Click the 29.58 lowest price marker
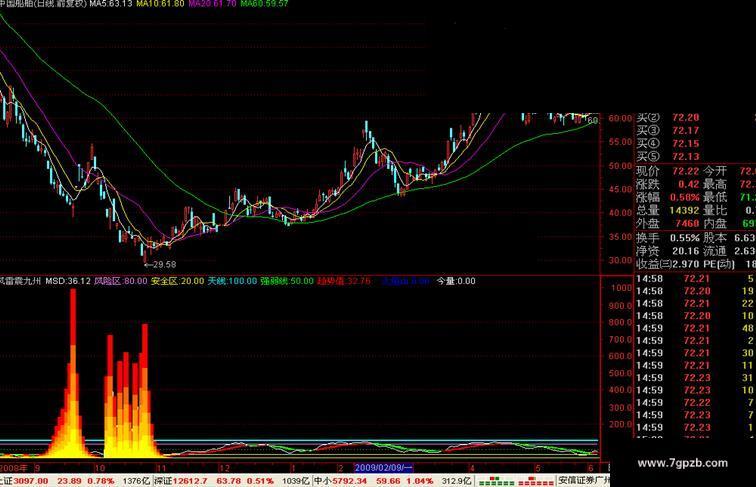Screen dimensions: 756x487 click(161, 264)
